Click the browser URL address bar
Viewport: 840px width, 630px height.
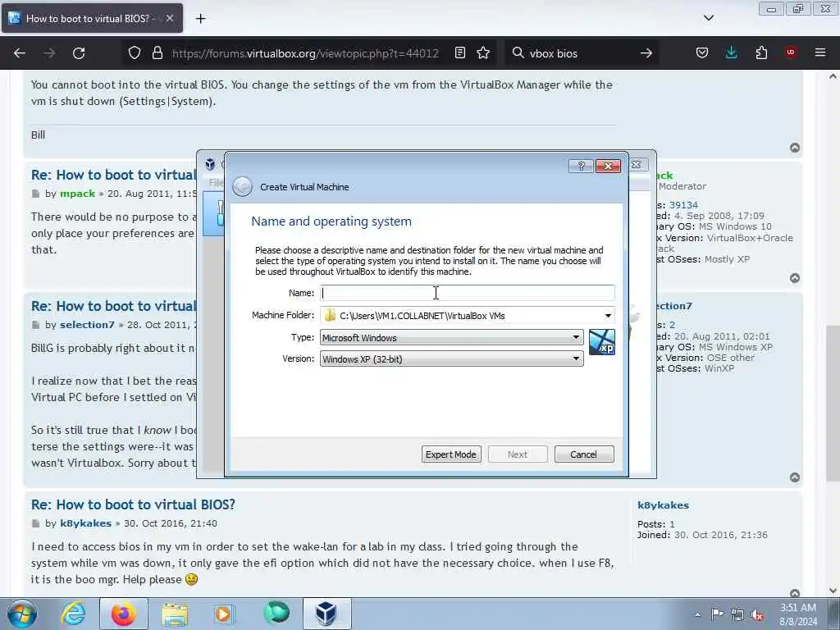coord(305,53)
